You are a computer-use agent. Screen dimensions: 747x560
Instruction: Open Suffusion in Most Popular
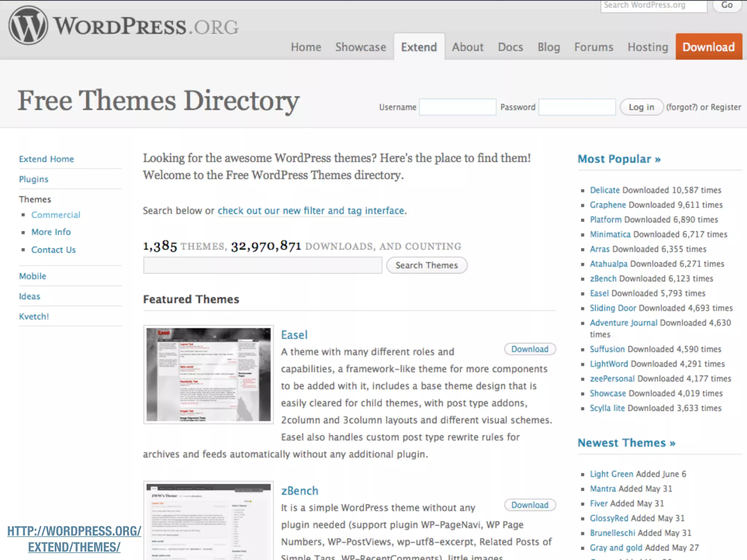point(607,349)
